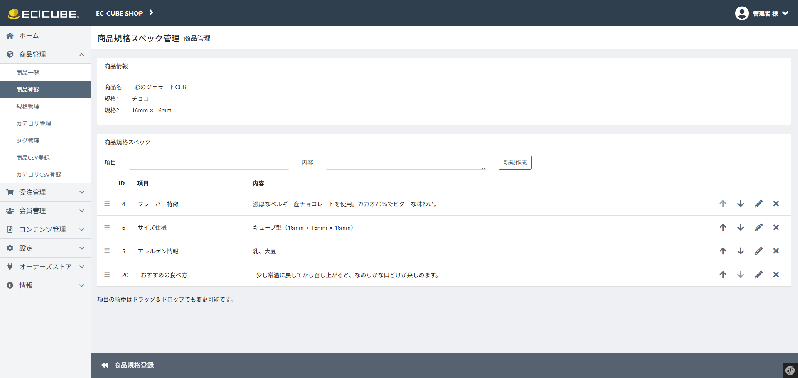Screen dimensions: 798x378
Task: Open the EC-CUBE SHOP storefront link
Action: click(x=124, y=13)
